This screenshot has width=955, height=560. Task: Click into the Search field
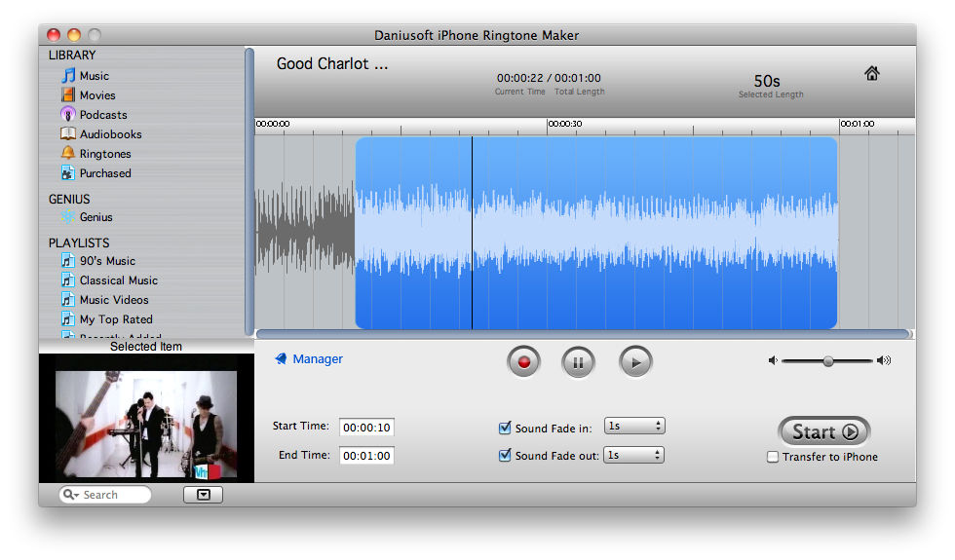[x=105, y=495]
